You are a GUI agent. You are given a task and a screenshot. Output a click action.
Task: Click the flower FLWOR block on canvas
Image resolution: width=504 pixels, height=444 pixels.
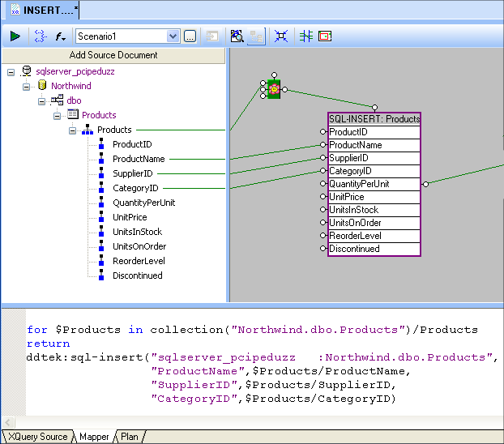(x=274, y=89)
